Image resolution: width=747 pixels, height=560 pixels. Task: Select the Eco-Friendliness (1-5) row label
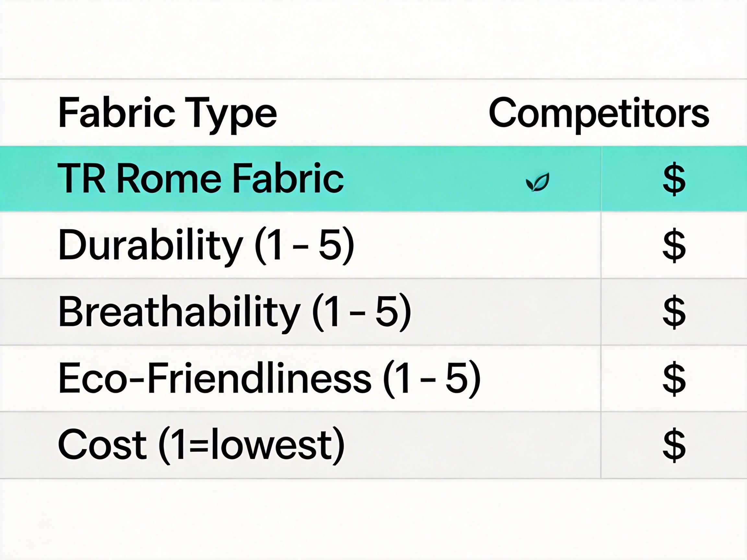pyautogui.click(x=269, y=378)
